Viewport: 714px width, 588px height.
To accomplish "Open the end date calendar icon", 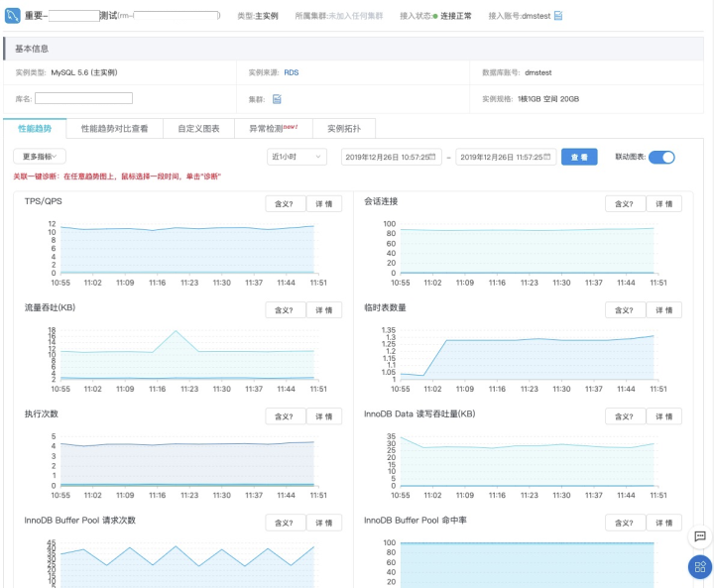I will [547, 157].
